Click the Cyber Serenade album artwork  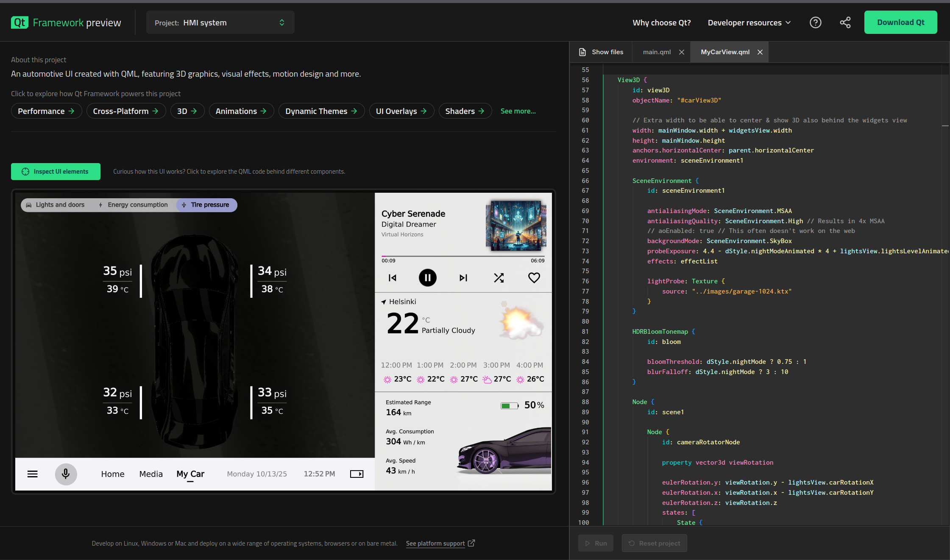click(515, 225)
